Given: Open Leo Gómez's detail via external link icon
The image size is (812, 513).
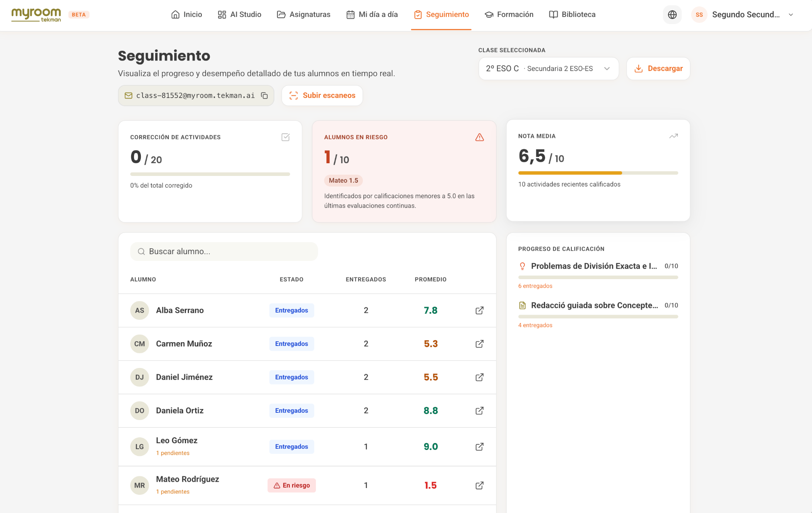Looking at the screenshot, I should 479,447.
